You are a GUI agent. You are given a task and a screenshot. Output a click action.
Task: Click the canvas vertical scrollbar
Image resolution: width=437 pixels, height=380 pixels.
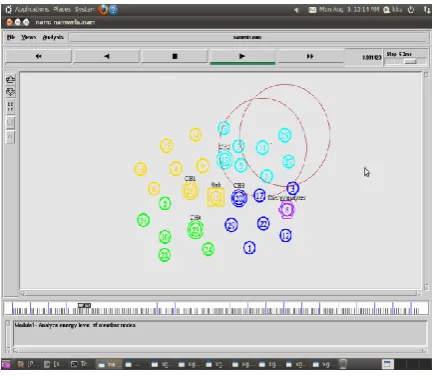(x=426, y=181)
